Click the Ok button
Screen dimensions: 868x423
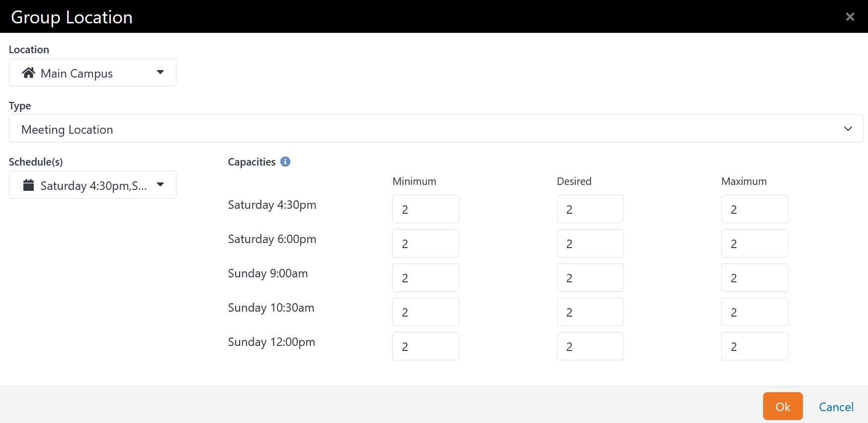coord(782,406)
